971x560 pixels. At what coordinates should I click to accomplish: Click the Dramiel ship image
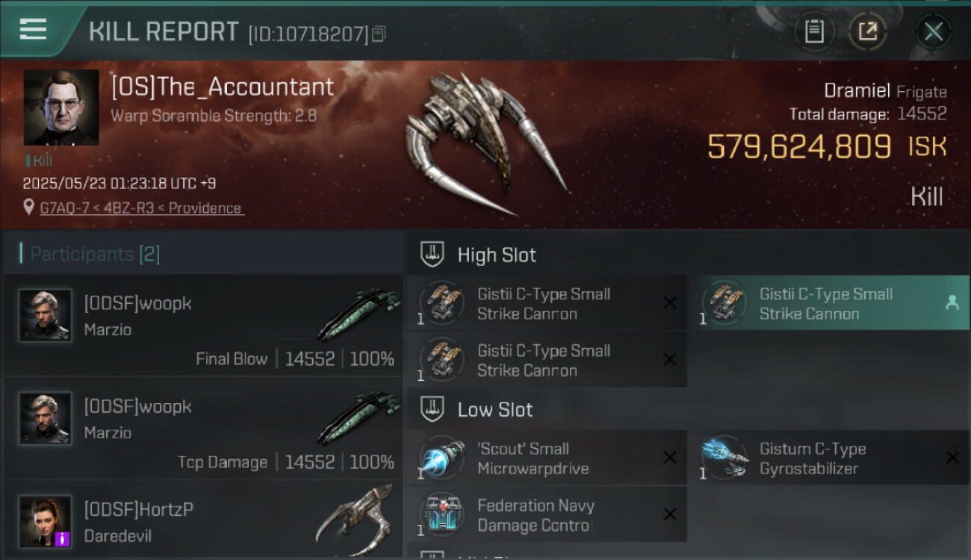[x=485, y=142]
